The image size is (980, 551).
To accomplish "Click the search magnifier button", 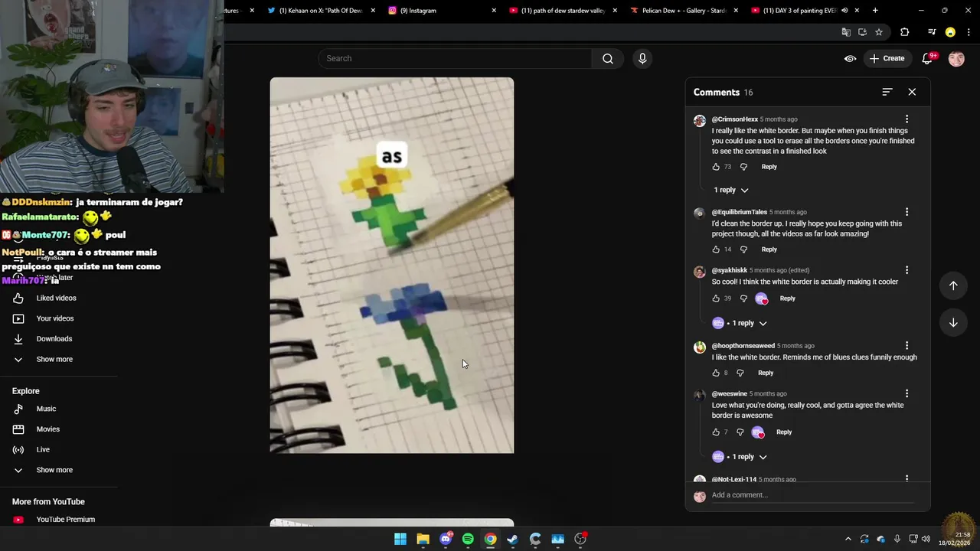I will coord(608,58).
